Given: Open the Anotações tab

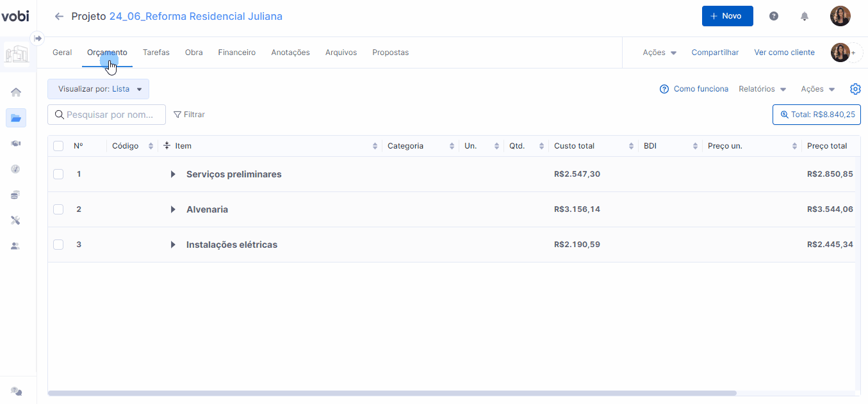Looking at the screenshot, I should point(290,53).
